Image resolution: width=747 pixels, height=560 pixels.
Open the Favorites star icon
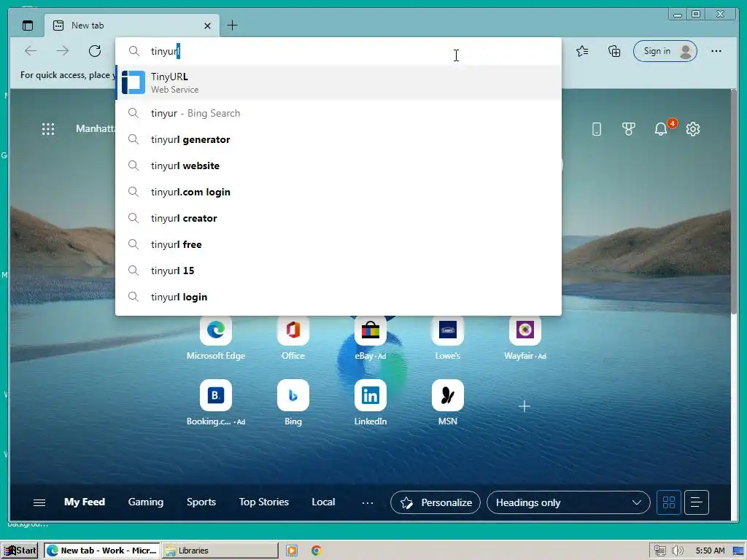point(582,51)
